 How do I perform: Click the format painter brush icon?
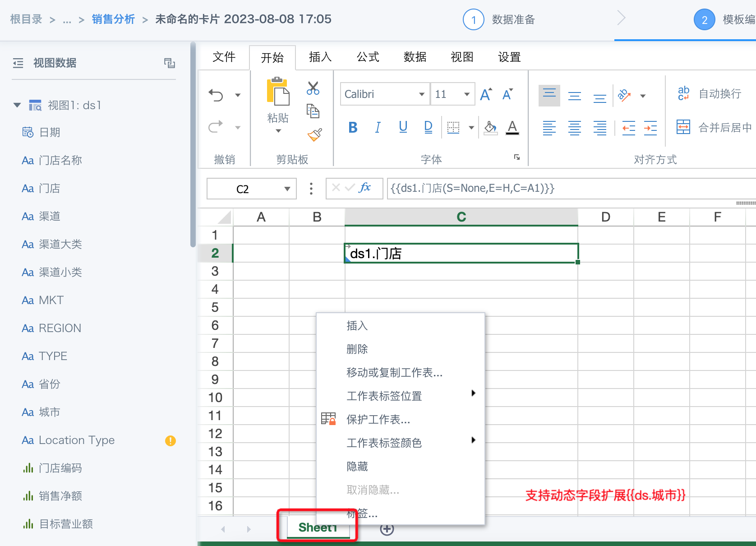314,134
